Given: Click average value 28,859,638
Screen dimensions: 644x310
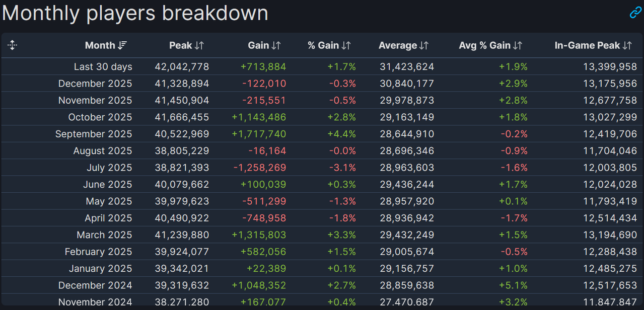Looking at the screenshot, I should tap(407, 285).
